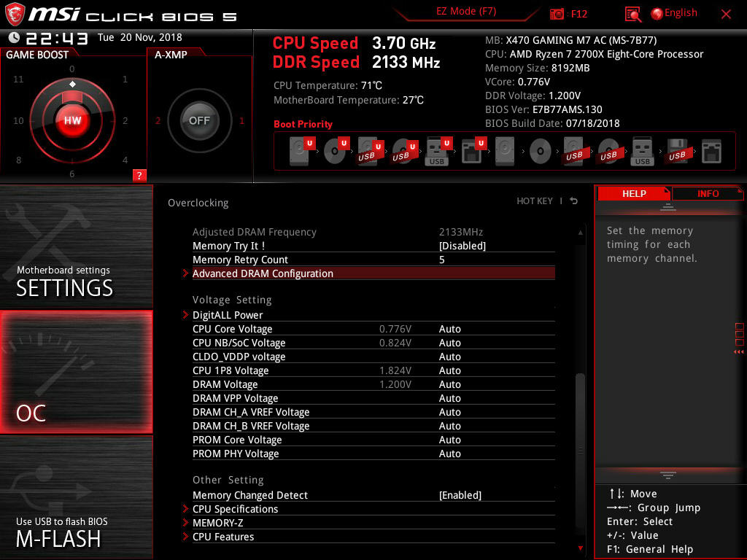Close the BIOS with the red X

click(726, 15)
